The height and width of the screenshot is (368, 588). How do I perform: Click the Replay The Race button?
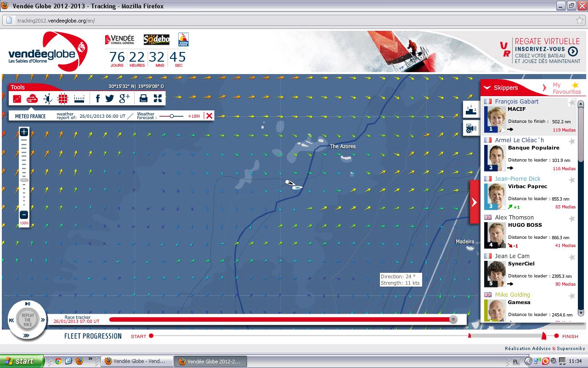point(28,319)
